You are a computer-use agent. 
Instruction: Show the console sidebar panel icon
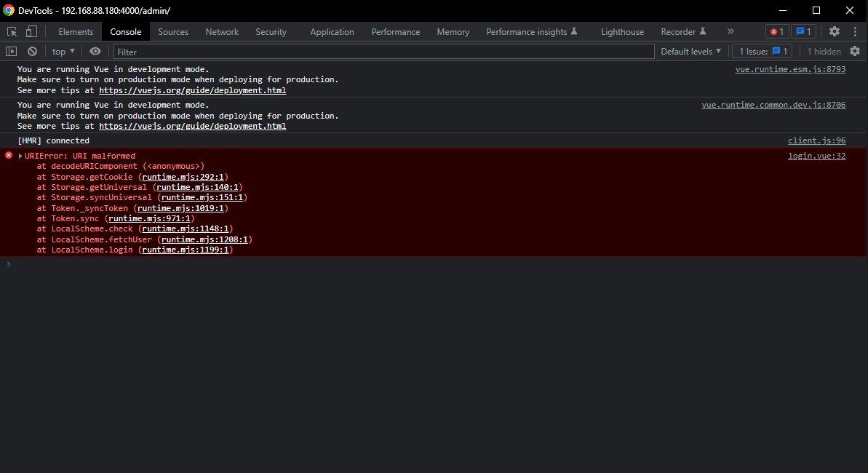(x=11, y=52)
